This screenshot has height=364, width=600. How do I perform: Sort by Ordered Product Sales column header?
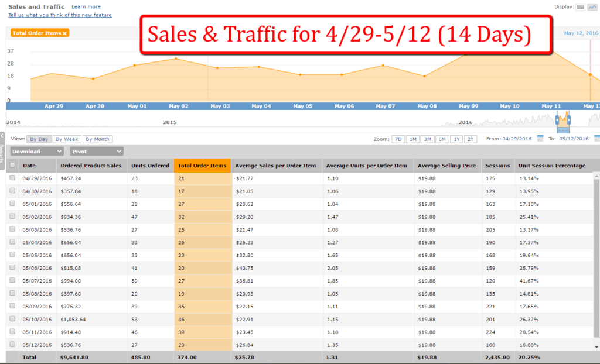coord(91,166)
